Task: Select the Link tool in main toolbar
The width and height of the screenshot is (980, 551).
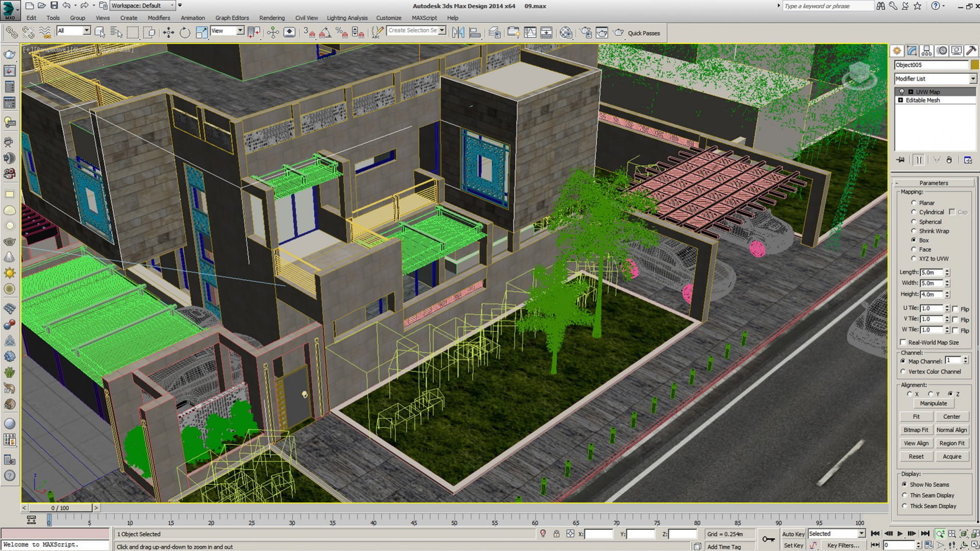Action: (x=11, y=32)
